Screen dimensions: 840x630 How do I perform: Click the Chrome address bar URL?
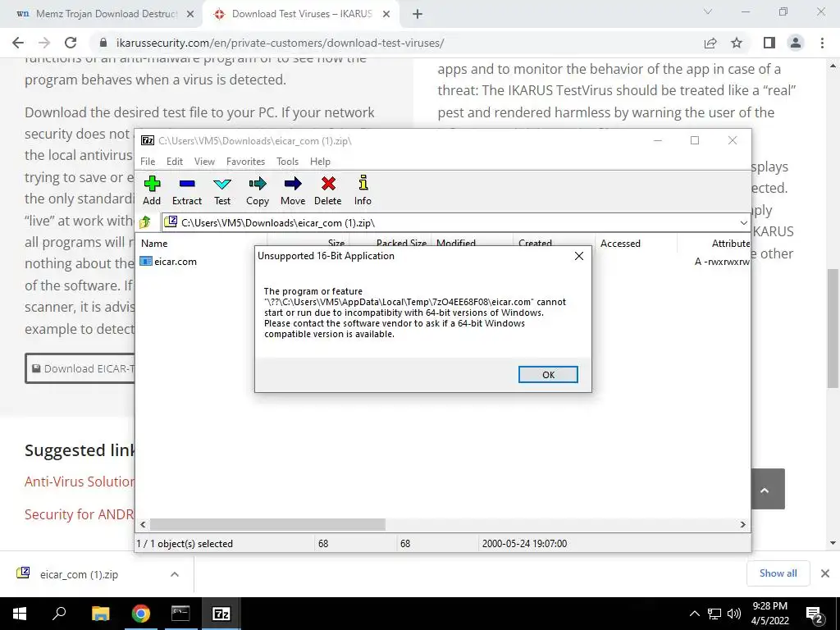pos(281,43)
